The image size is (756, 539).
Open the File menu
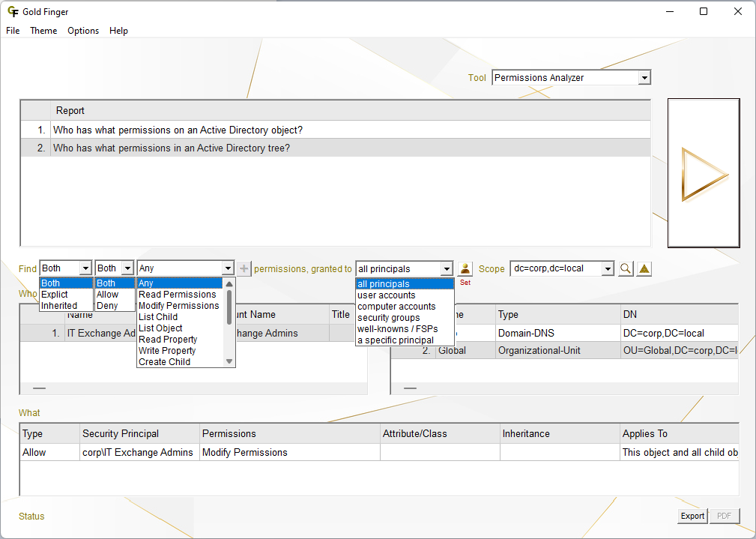tap(13, 31)
